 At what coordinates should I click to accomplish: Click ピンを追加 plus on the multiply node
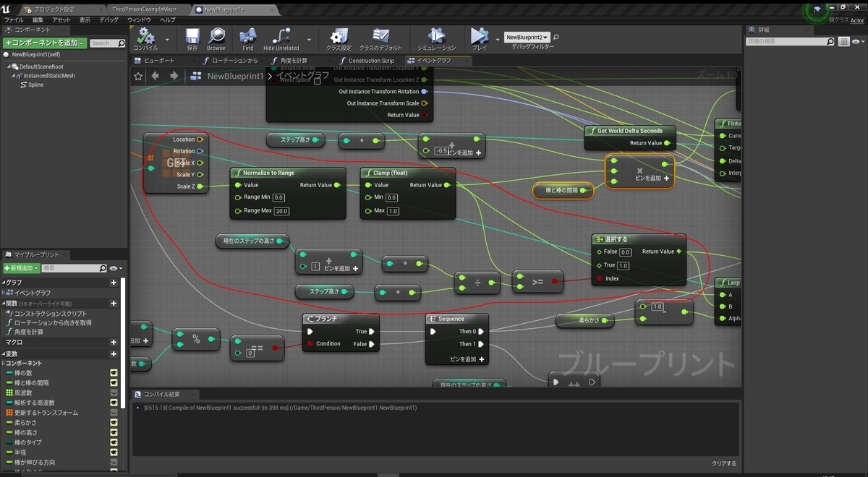(x=665, y=178)
